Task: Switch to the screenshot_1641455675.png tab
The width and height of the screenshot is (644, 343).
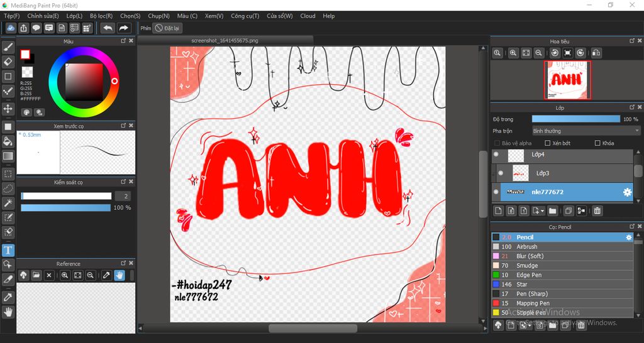Action: pos(225,40)
